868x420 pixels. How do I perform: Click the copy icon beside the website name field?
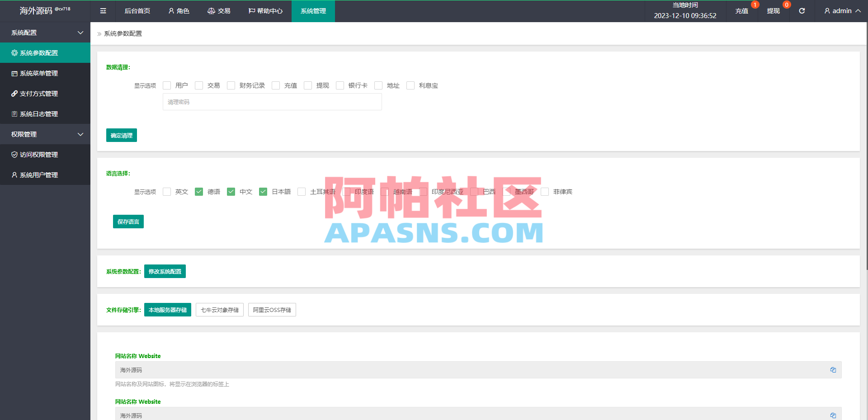833,370
